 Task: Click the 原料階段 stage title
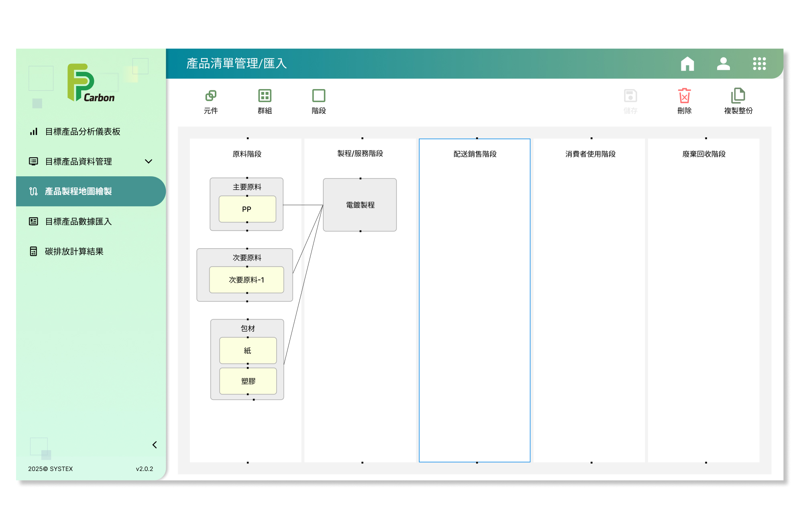click(247, 154)
